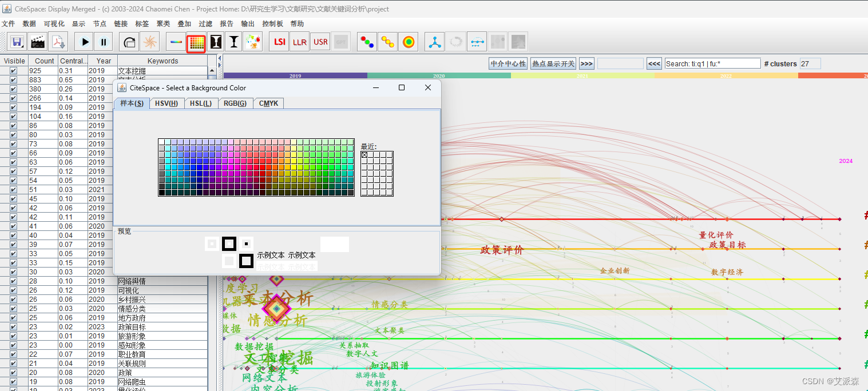Click the 热点显示开关 button
Screen dimensions: 868x391
coord(553,63)
